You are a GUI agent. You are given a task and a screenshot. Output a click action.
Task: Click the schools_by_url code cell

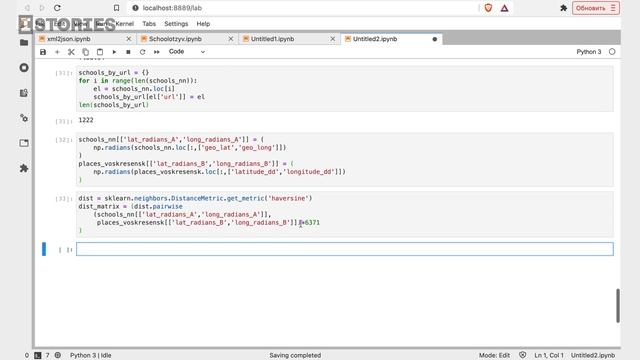pos(344,89)
